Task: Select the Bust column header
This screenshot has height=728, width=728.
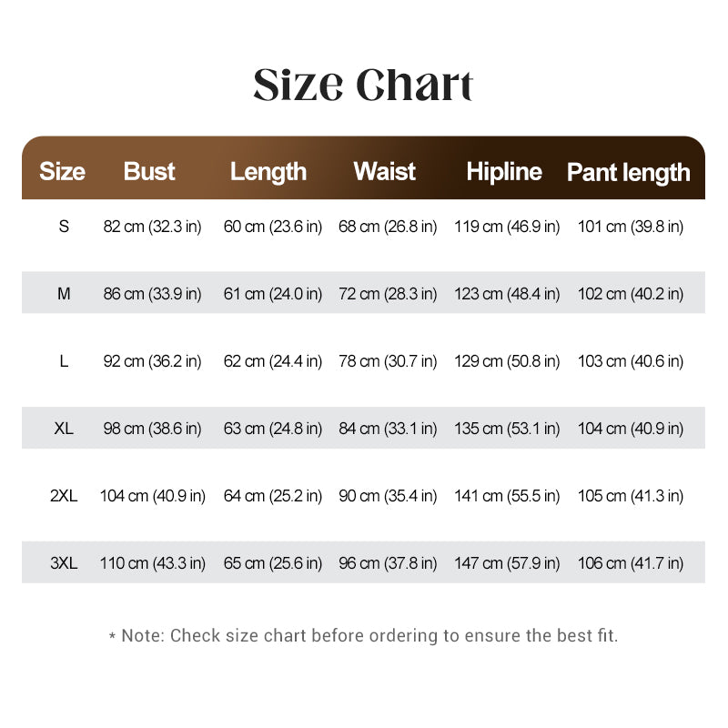Action: 149,171
